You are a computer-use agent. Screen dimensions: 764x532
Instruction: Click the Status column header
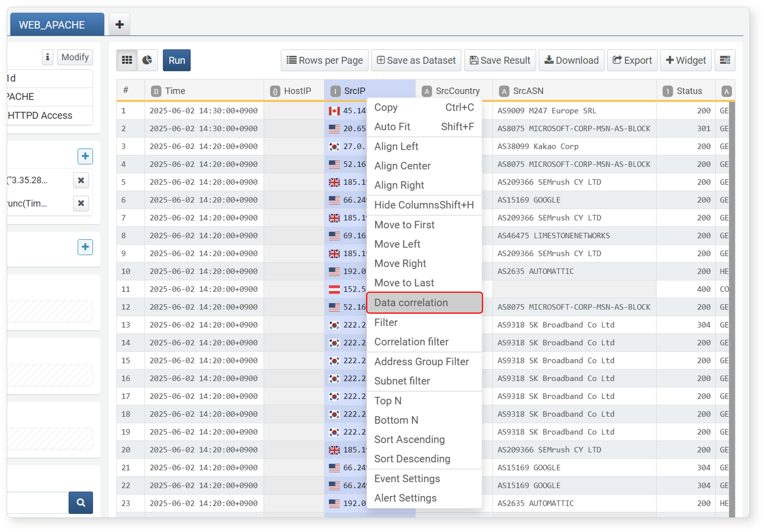[x=686, y=90]
